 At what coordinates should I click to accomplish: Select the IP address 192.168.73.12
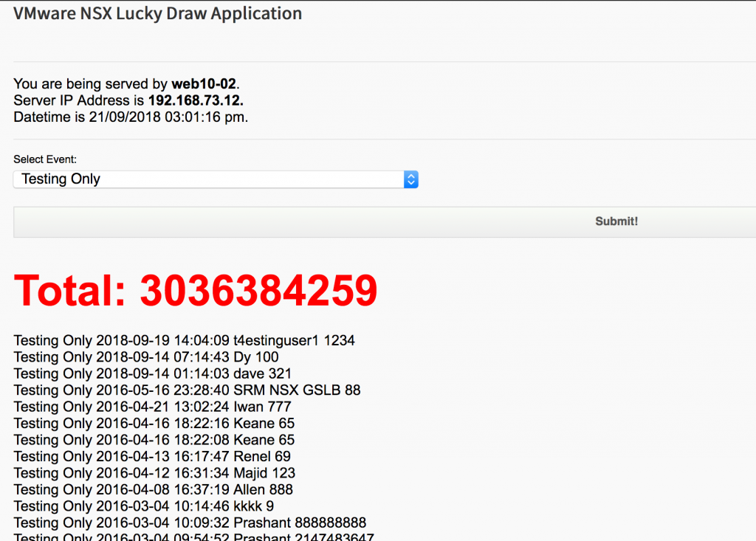click(196, 100)
